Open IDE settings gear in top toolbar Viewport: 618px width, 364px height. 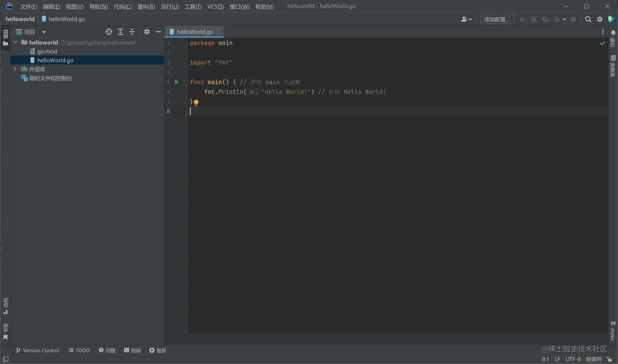[600, 19]
